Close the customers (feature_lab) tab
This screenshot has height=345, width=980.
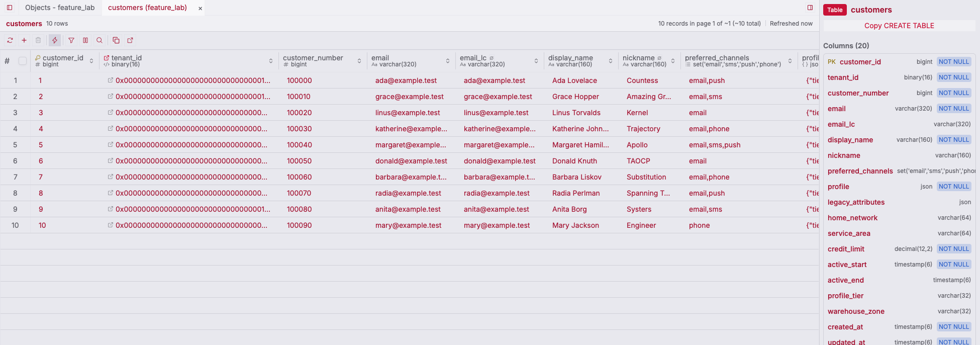pos(200,8)
